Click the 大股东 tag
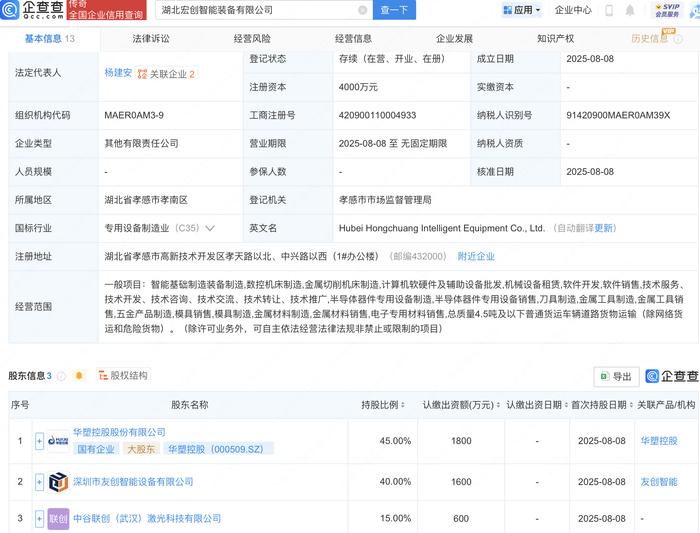700x533 pixels. point(141,449)
